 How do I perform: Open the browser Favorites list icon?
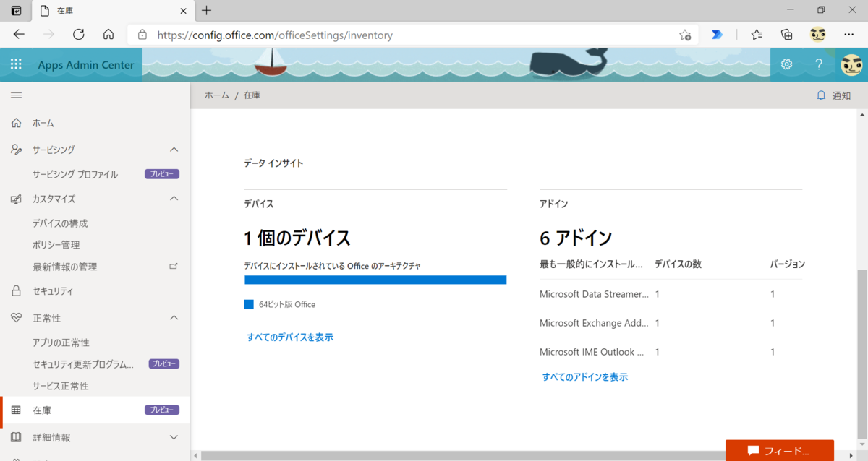(x=757, y=34)
